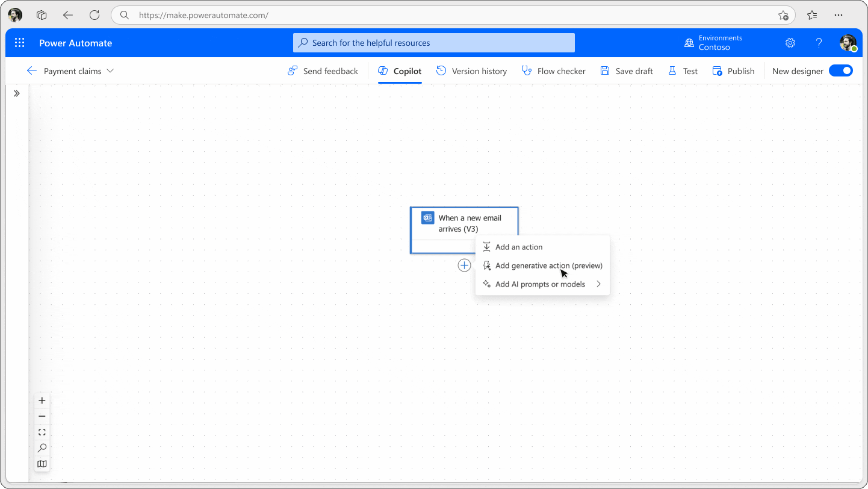Expand the Payment claims flow name dropdown
The width and height of the screenshot is (868, 489).
pyautogui.click(x=110, y=70)
